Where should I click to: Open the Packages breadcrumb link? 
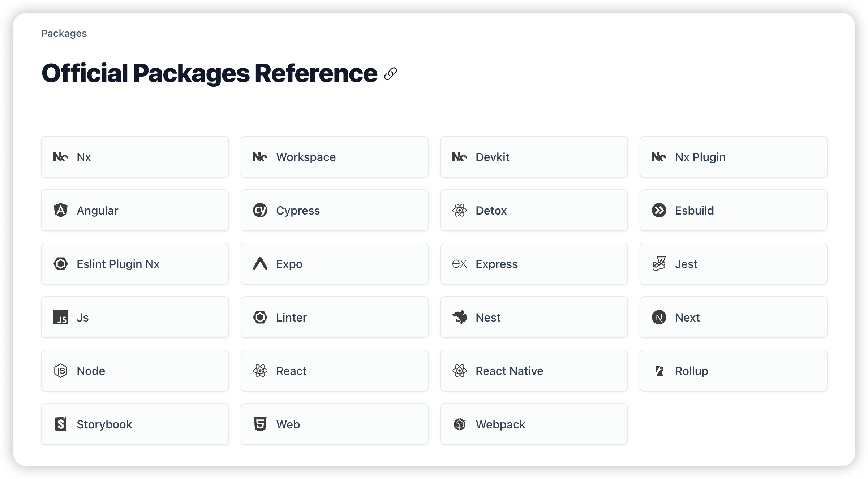click(64, 33)
